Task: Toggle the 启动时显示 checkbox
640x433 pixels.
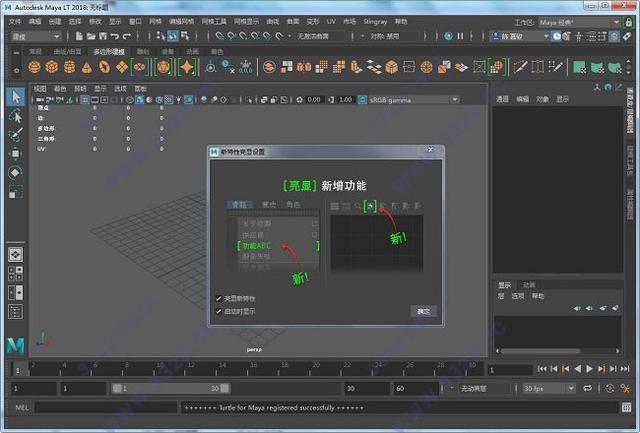Action: point(219,311)
